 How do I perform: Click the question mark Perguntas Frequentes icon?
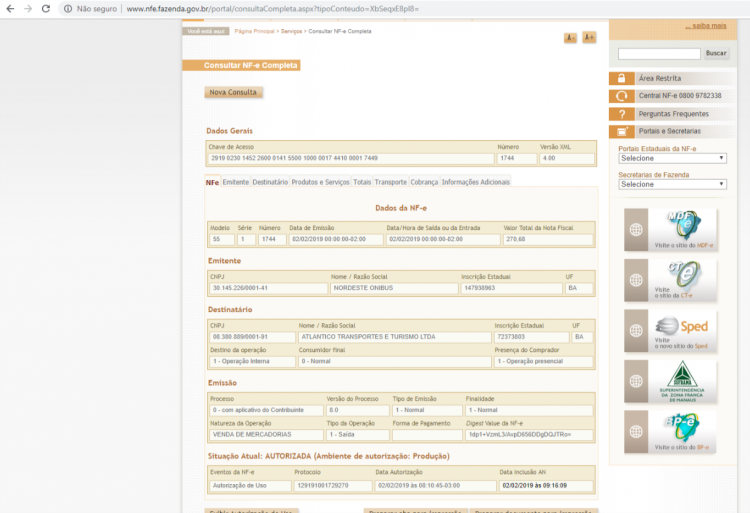621,114
